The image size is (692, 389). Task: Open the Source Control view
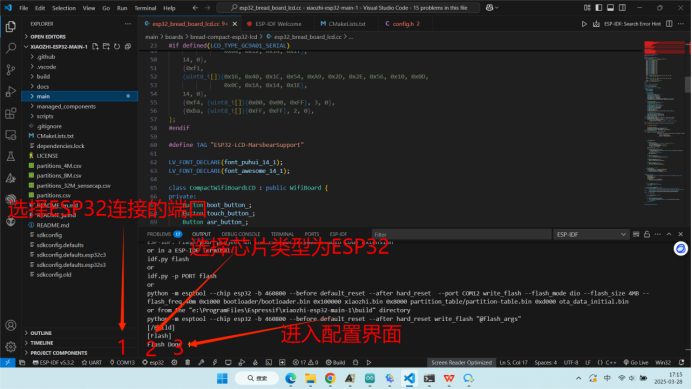coord(11,70)
